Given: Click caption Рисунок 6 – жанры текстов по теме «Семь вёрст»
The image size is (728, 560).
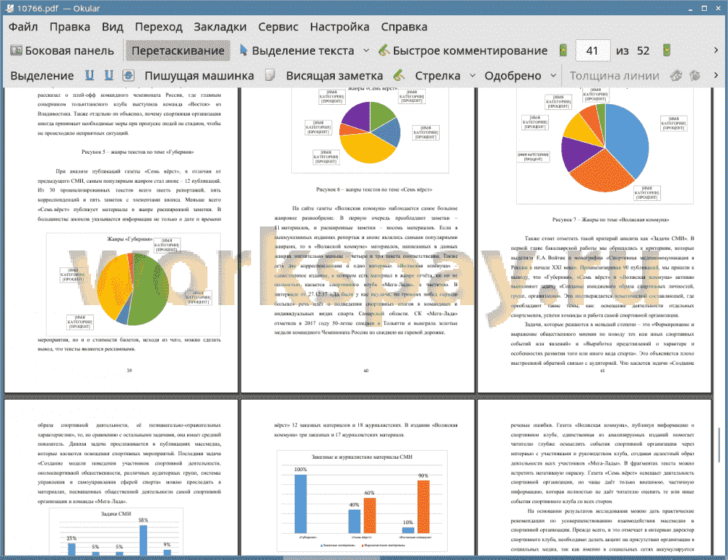Looking at the screenshot, I should tap(373, 189).
